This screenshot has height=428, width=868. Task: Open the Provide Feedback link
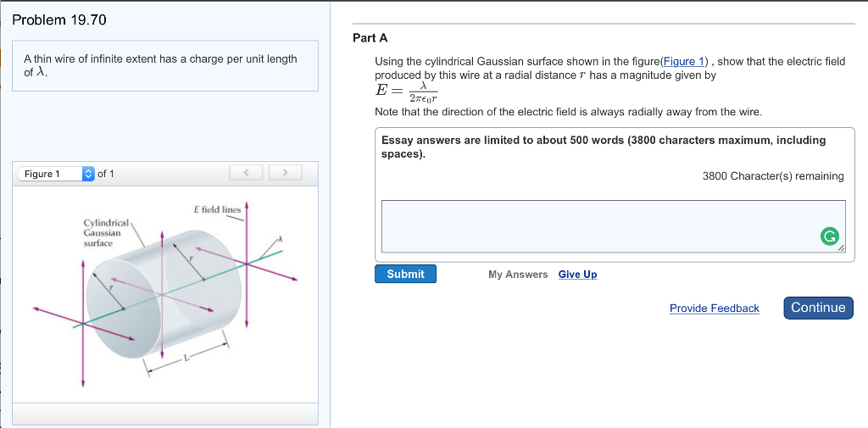[x=714, y=308]
